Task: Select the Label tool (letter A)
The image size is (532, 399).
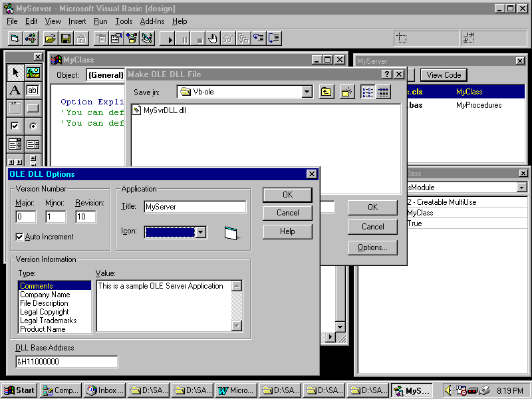Action: 15,90
